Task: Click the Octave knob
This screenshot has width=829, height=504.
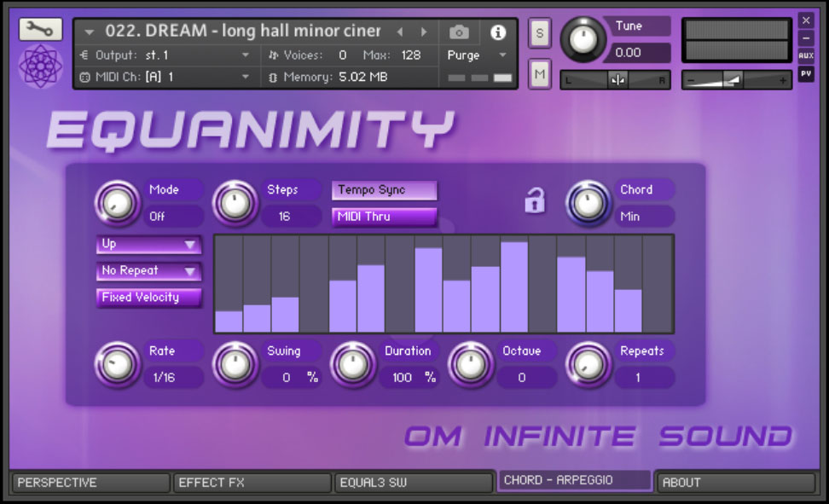Action: (x=471, y=364)
